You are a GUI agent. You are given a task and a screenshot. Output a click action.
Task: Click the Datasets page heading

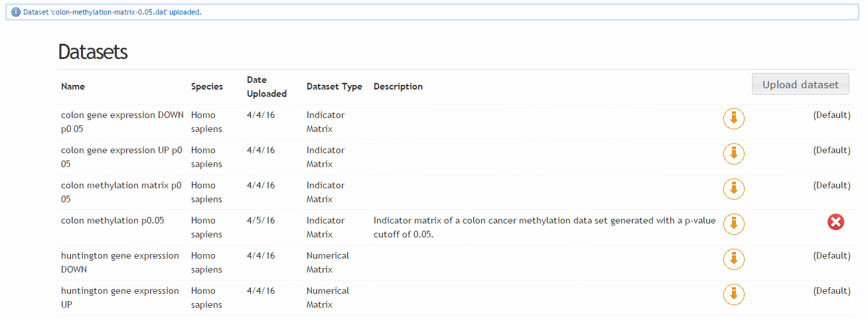93,52
